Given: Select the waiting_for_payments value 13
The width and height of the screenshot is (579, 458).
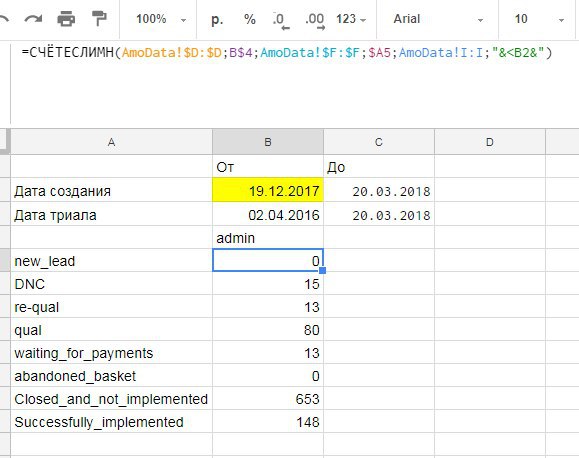Looking at the screenshot, I should [268, 352].
